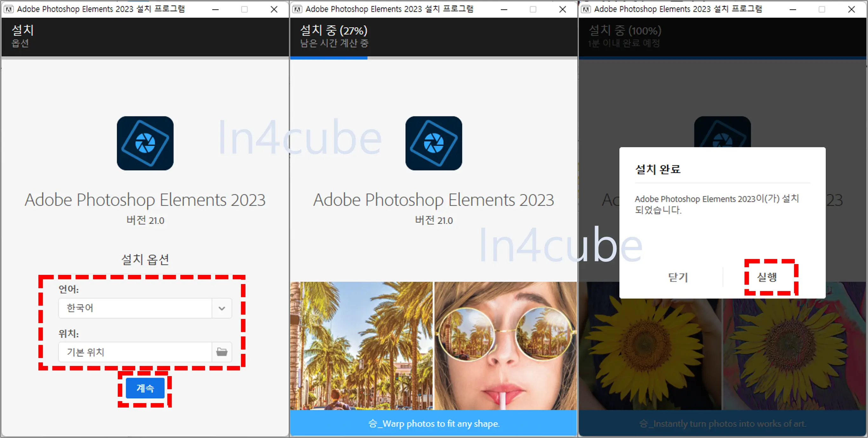
Task: Click the Photoshop Elements logo in the options window
Action: pos(145,143)
